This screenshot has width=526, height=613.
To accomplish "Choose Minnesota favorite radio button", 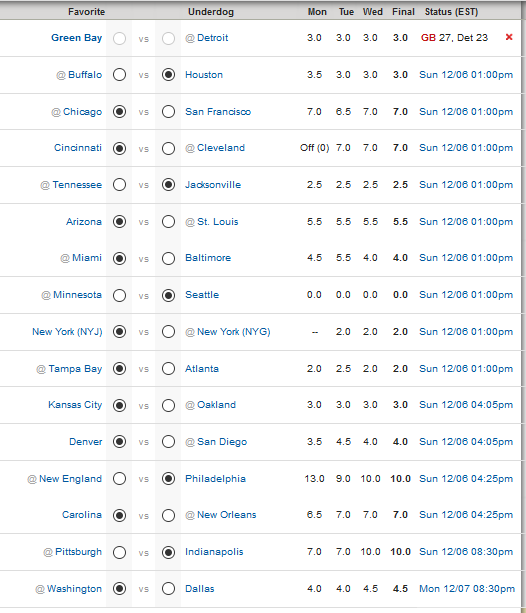I will point(119,295).
